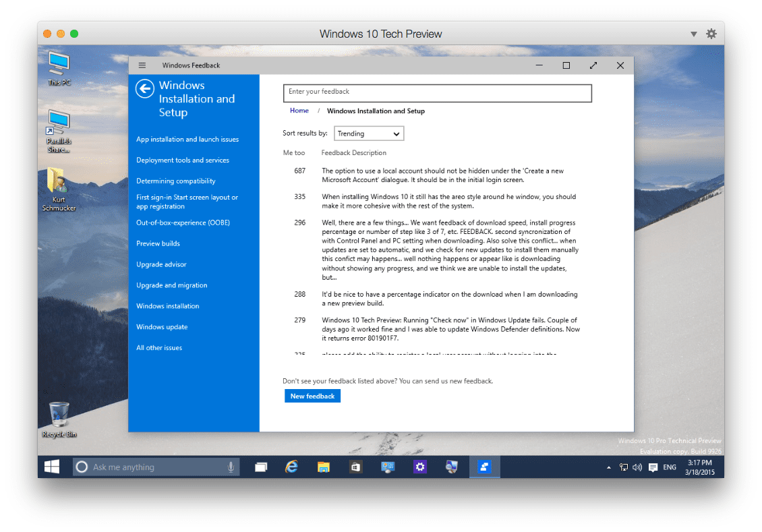Launch Internet Explorer from taskbar
Image resolution: width=762 pixels, height=532 pixels.
(291, 467)
